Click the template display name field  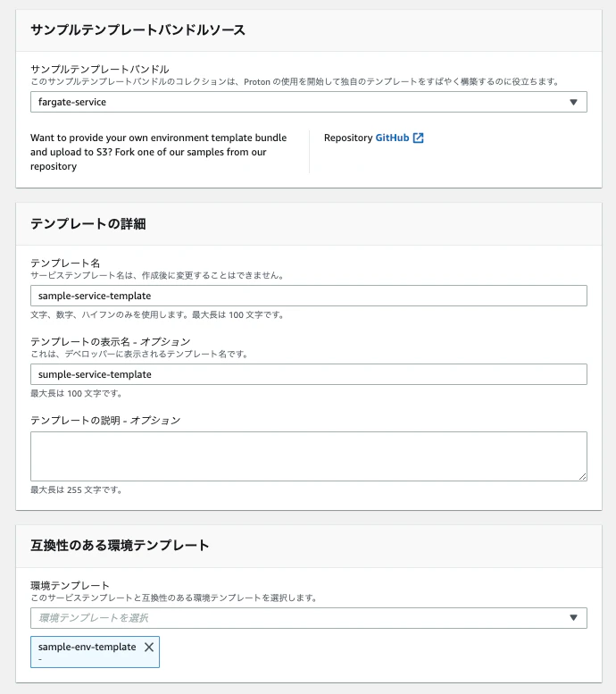[308, 374]
